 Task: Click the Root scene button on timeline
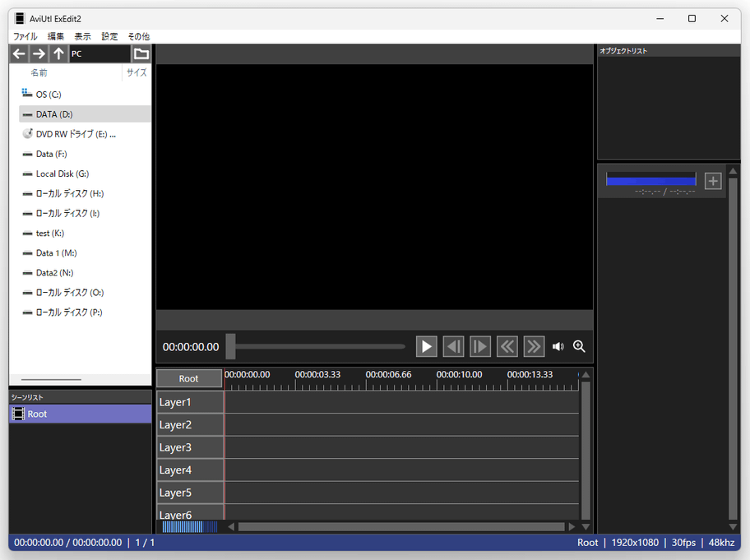click(x=189, y=378)
